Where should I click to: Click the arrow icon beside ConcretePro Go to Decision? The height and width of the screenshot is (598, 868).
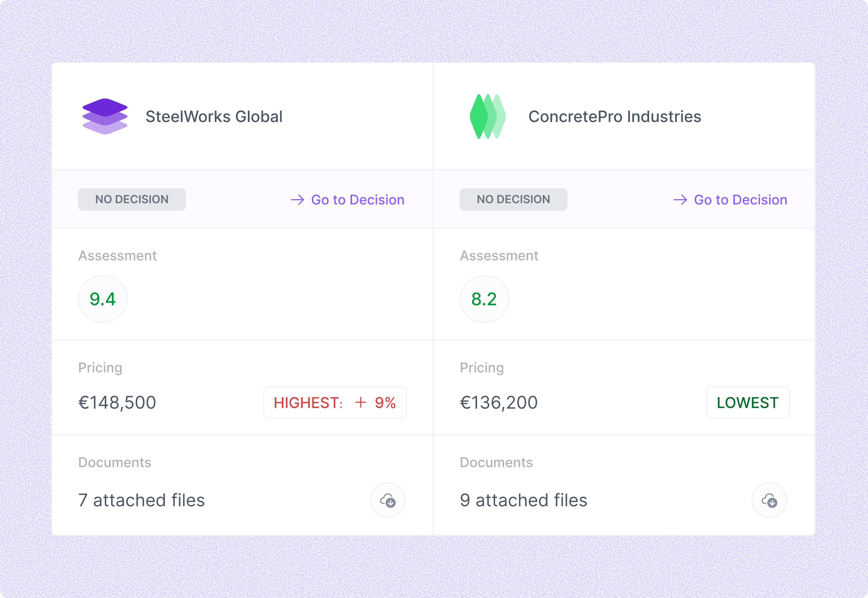tap(680, 200)
